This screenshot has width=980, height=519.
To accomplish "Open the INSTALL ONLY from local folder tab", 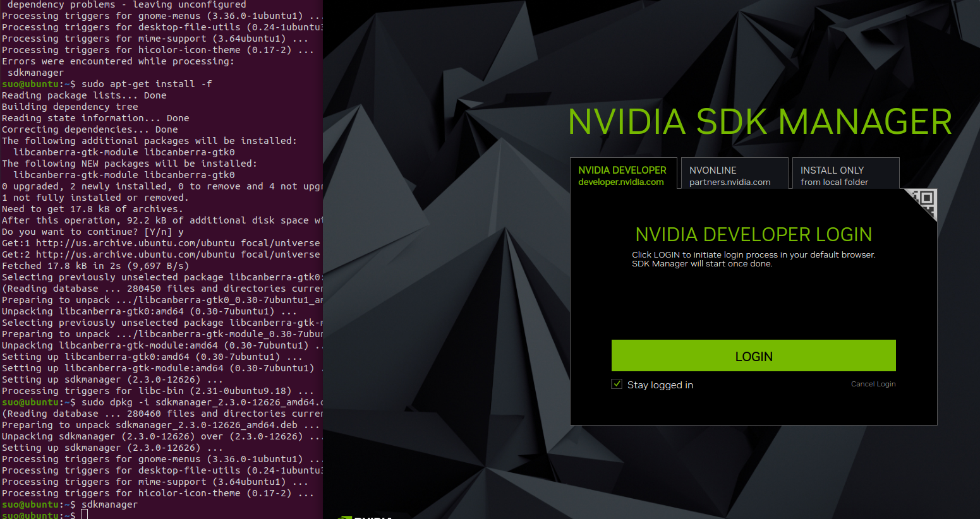I will [845, 173].
